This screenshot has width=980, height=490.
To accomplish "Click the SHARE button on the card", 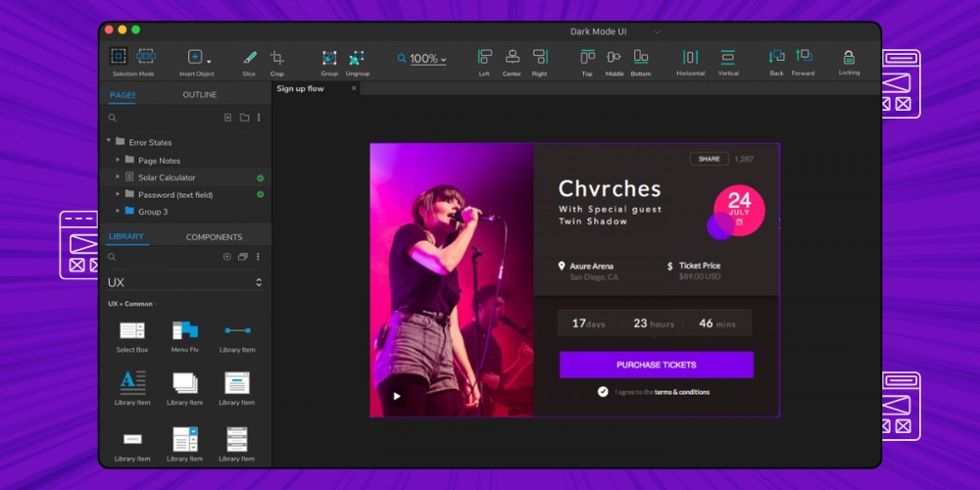I will pos(710,159).
